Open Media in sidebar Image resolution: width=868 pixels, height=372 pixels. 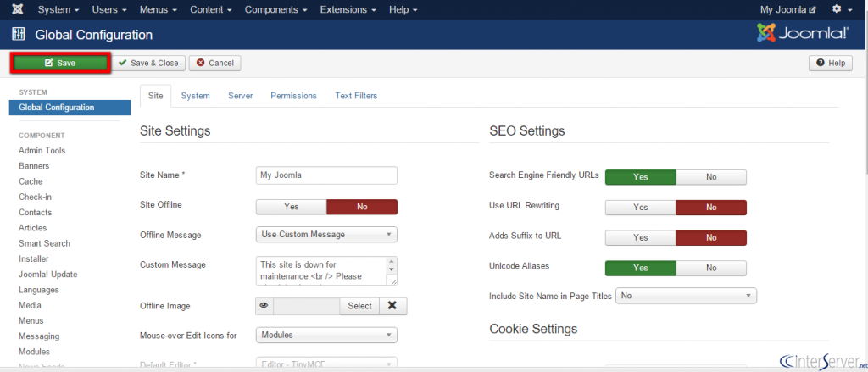(x=30, y=306)
